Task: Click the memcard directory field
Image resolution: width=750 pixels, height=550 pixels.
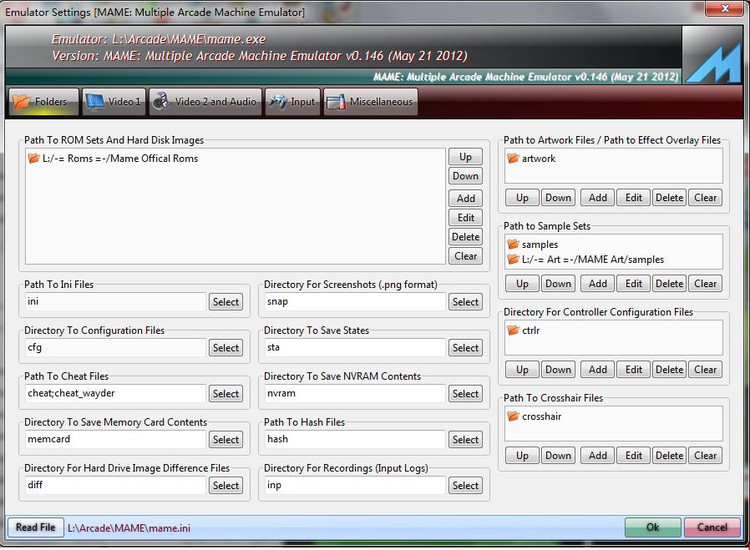Action: (115, 440)
